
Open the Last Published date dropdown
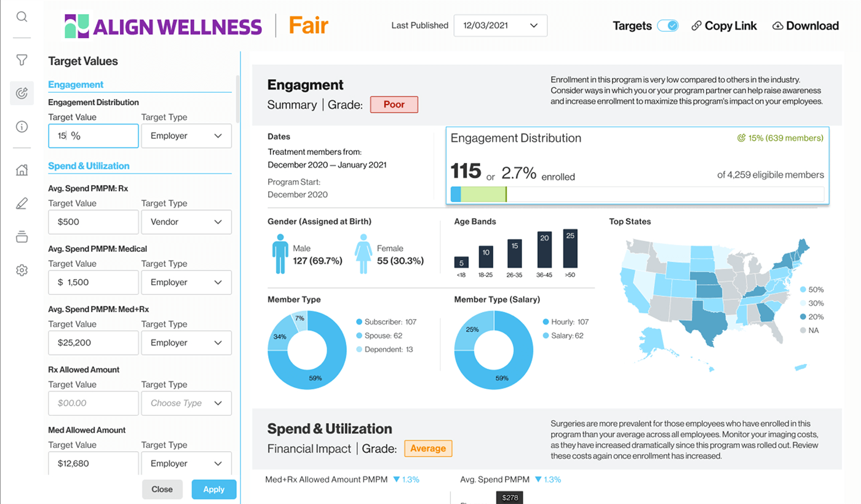coord(500,26)
